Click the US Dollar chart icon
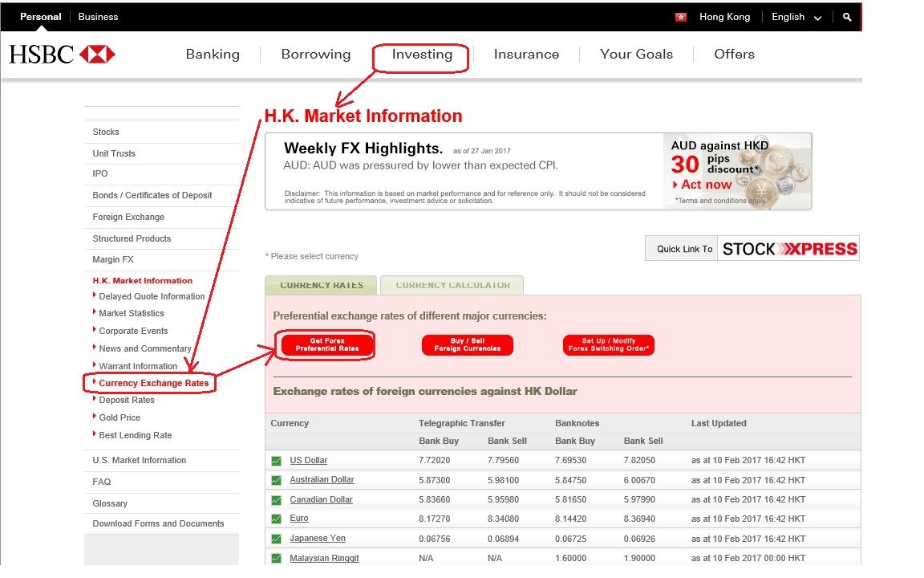 click(x=277, y=461)
